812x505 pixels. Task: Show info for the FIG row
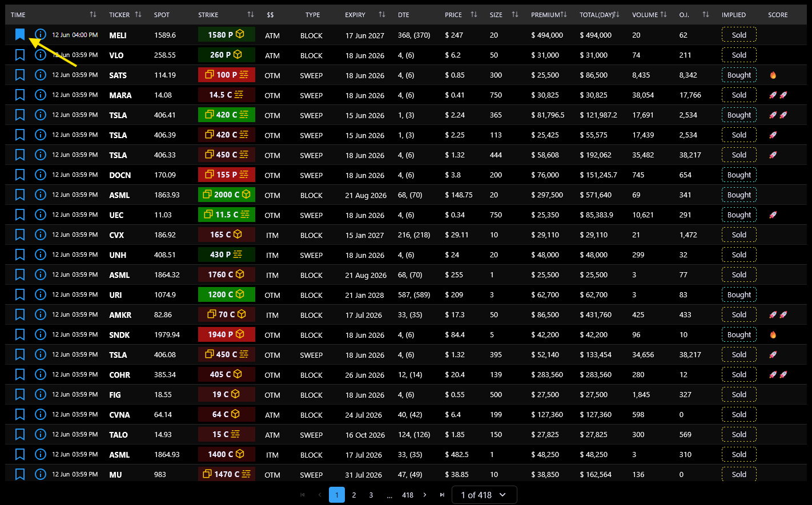40,394
